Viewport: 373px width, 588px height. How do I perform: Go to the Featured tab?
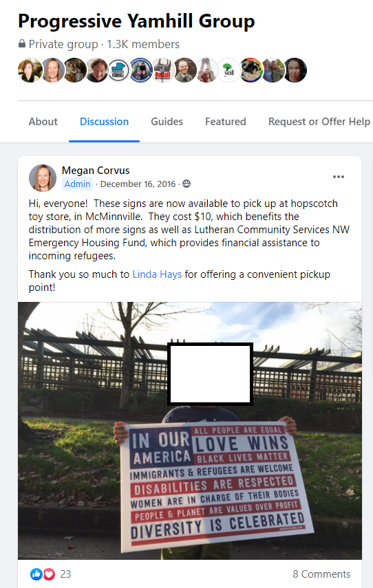pos(226,122)
